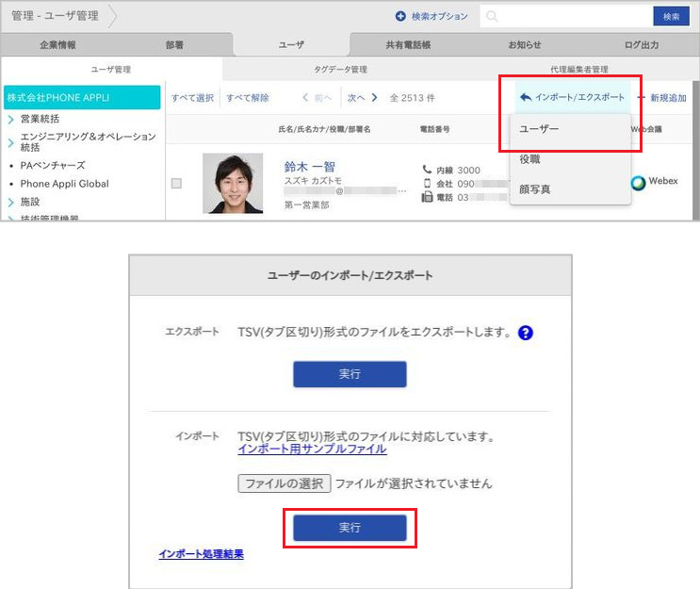Click the 内線 phone handset icon
The width and height of the screenshot is (700, 589).
click(427, 170)
